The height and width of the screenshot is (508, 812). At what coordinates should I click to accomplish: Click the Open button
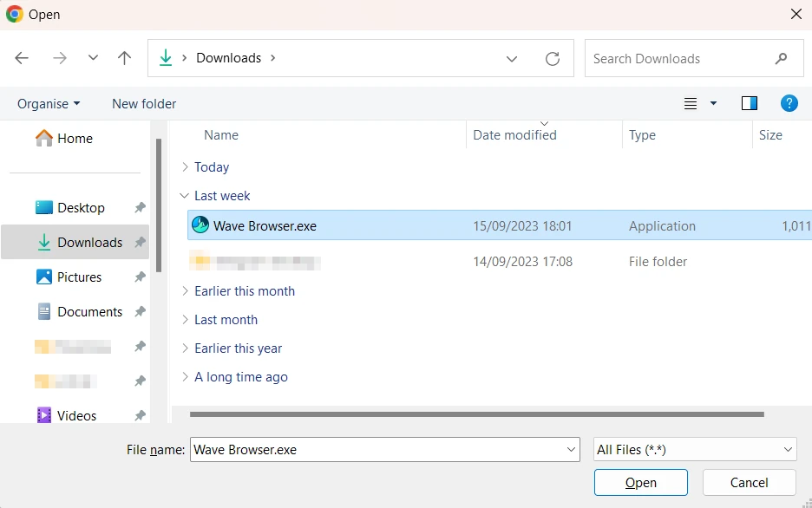(x=640, y=482)
